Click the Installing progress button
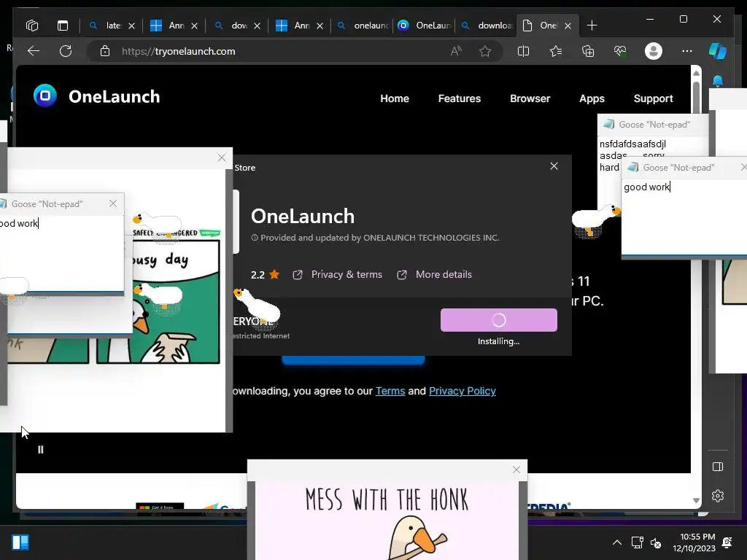Viewport: 747px width, 560px height. (499, 320)
